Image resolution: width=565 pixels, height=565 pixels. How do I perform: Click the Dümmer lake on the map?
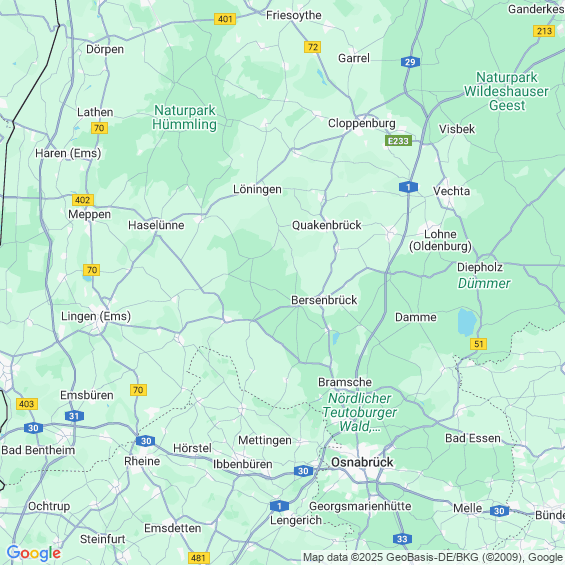click(467, 322)
